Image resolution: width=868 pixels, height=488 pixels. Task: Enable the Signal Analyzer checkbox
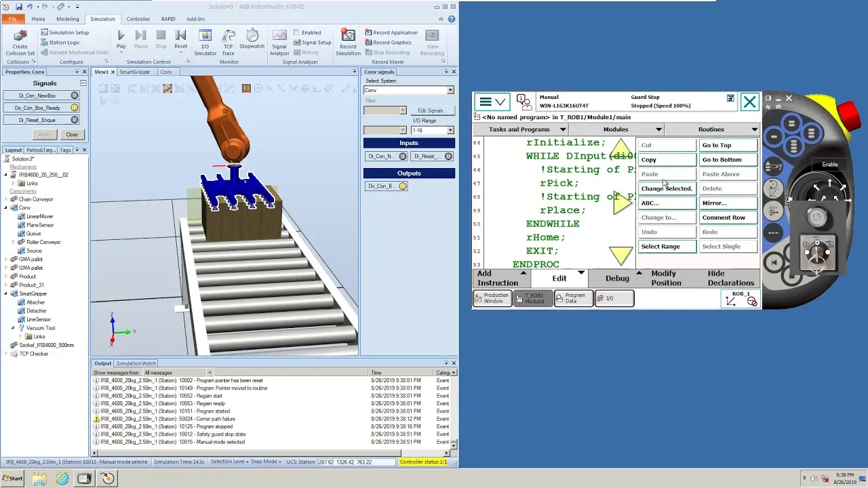(297, 33)
